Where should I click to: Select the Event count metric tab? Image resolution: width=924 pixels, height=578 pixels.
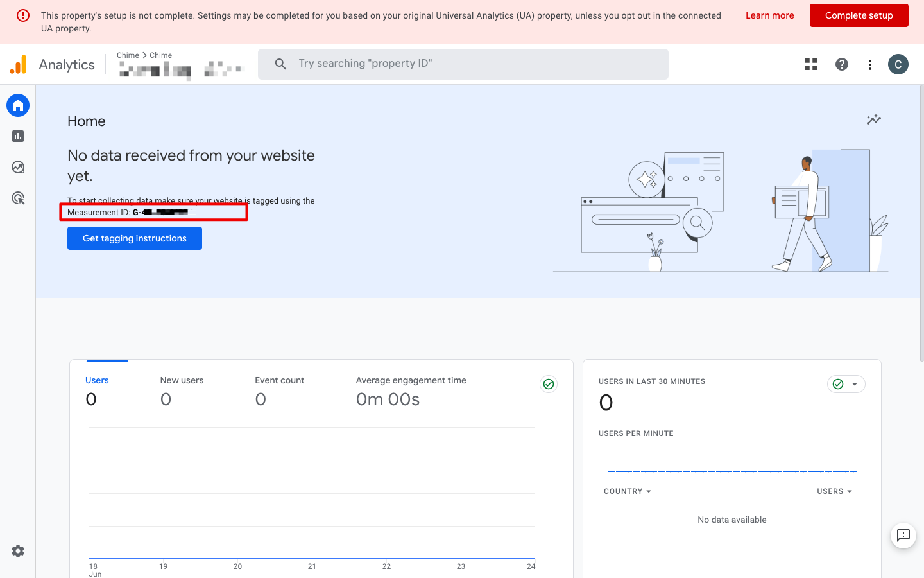(280, 390)
